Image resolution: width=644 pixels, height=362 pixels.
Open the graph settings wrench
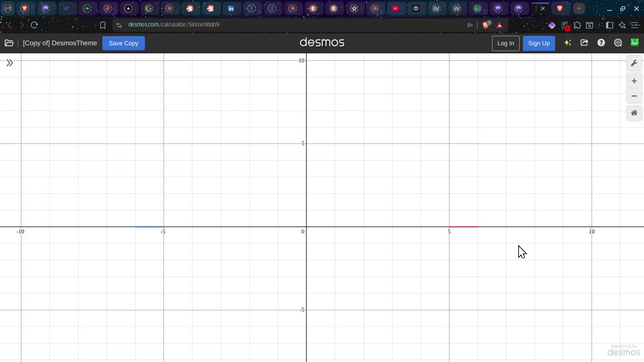(x=634, y=63)
